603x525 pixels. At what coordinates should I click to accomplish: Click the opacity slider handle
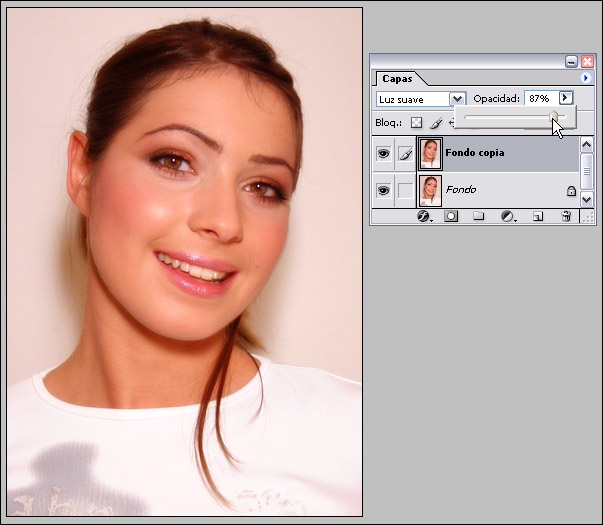tap(553, 118)
